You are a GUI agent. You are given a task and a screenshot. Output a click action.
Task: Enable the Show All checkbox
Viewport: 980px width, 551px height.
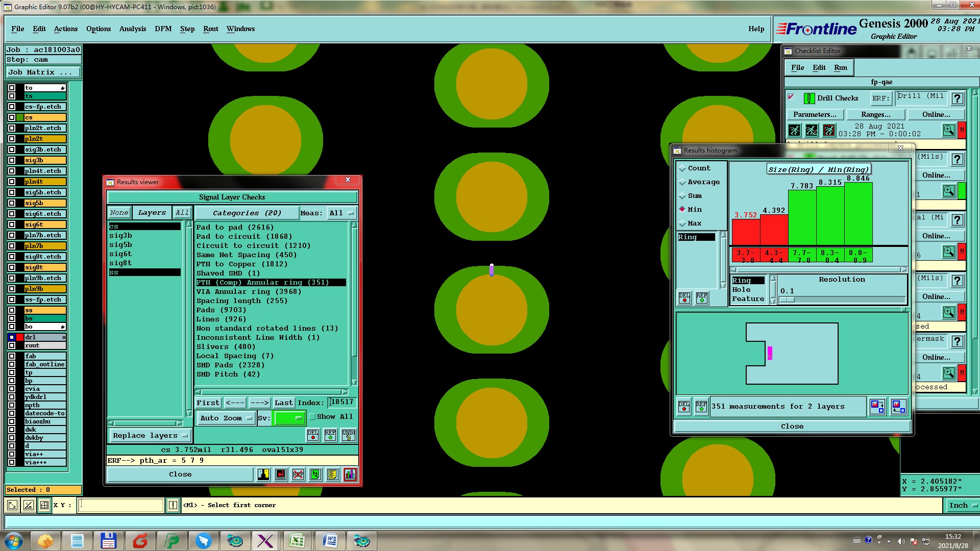(x=312, y=417)
